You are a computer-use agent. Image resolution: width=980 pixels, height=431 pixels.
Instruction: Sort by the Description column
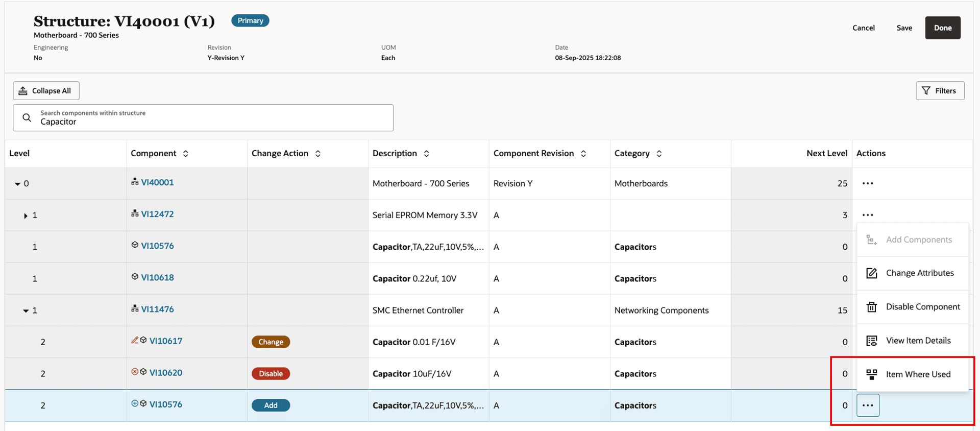(x=427, y=154)
